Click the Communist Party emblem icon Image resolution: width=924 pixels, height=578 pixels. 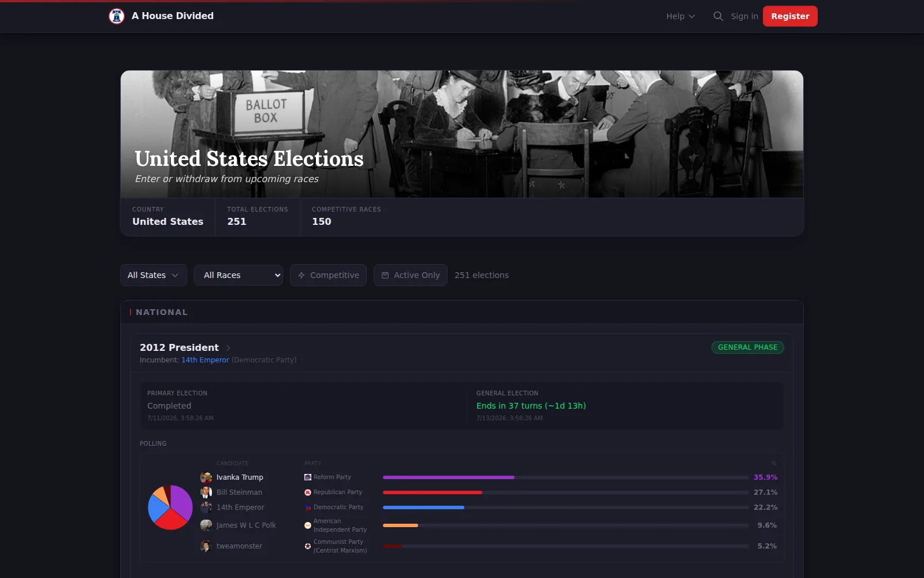tap(308, 546)
